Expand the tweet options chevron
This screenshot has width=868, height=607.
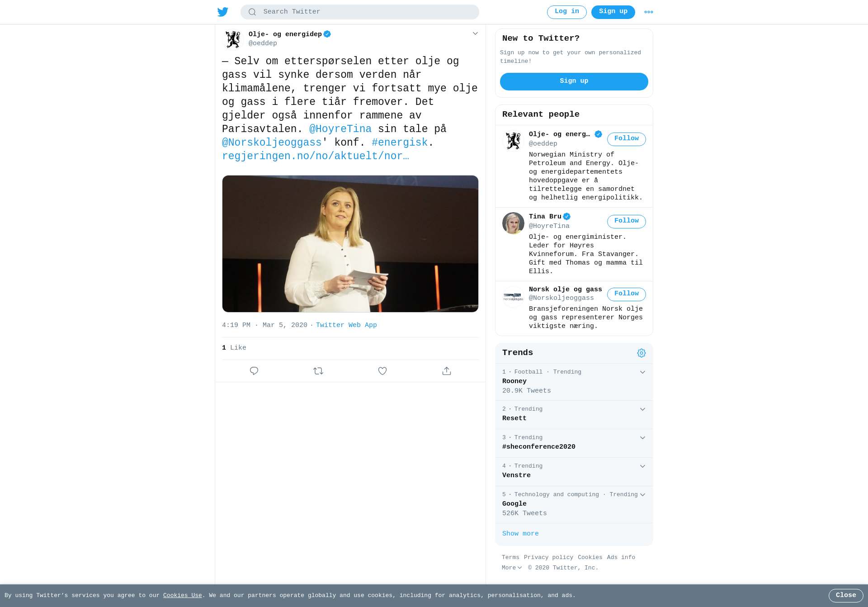click(475, 33)
